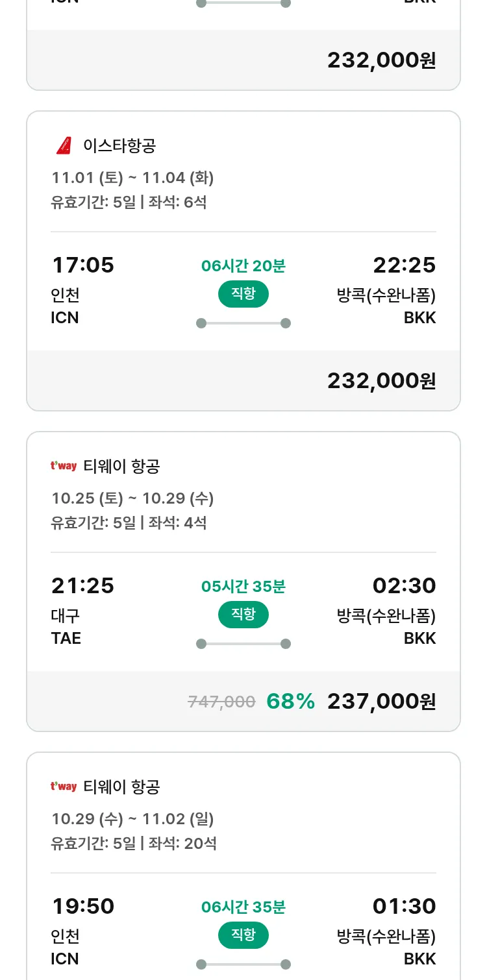Click the route line on the Daegu TAE flight
Screen dimensions: 487x980
pos(243,644)
